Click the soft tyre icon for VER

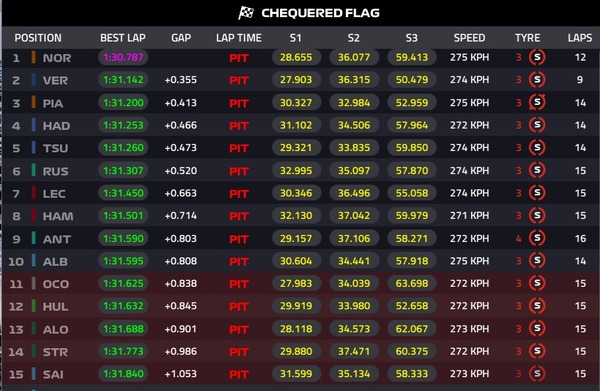537,80
